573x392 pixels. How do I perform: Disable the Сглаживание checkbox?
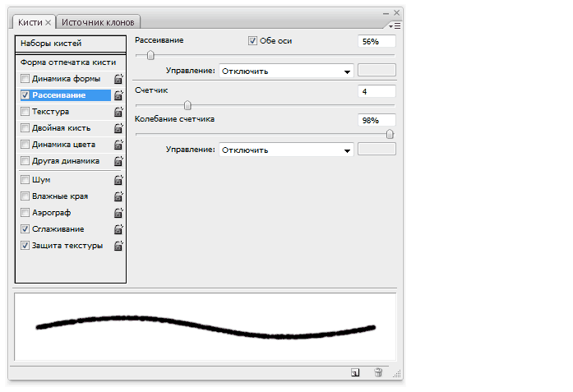click(x=25, y=229)
